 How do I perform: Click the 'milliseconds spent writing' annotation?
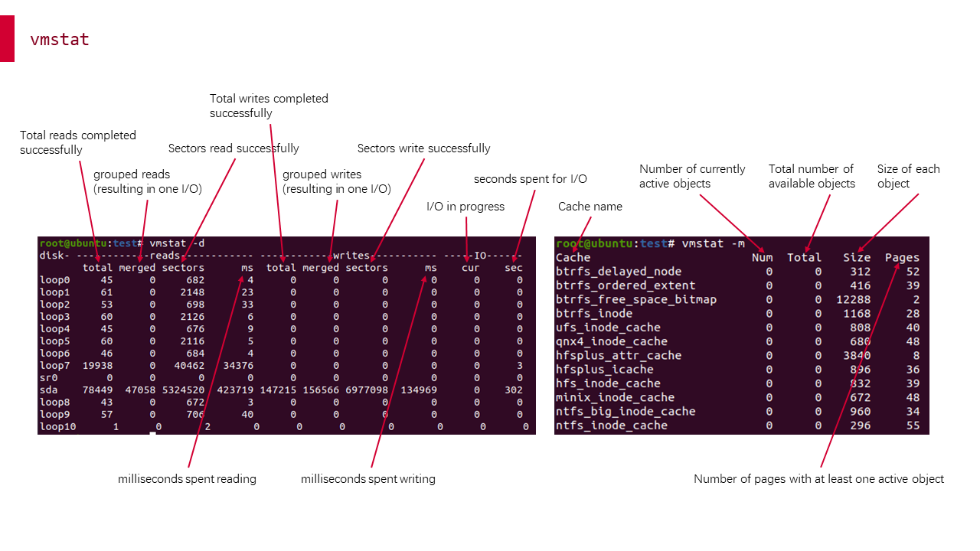click(x=368, y=478)
